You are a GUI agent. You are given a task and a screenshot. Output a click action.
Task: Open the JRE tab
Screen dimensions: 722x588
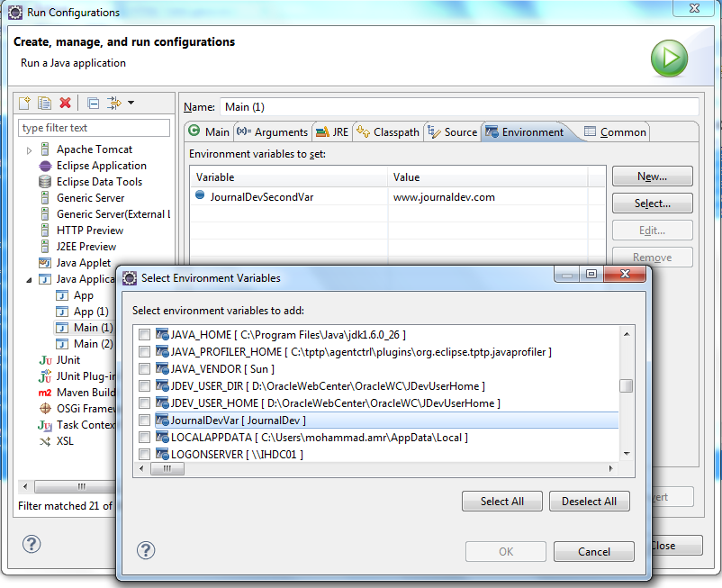pyautogui.click(x=332, y=132)
